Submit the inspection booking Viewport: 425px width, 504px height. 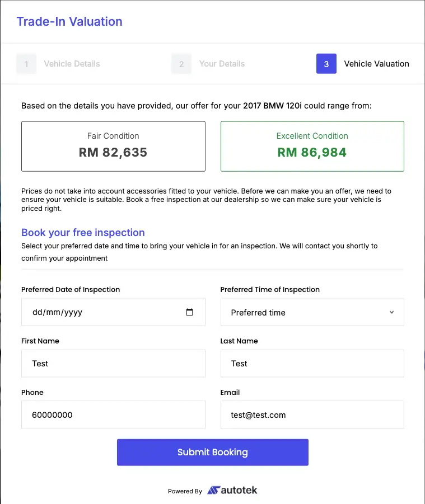coord(213,452)
